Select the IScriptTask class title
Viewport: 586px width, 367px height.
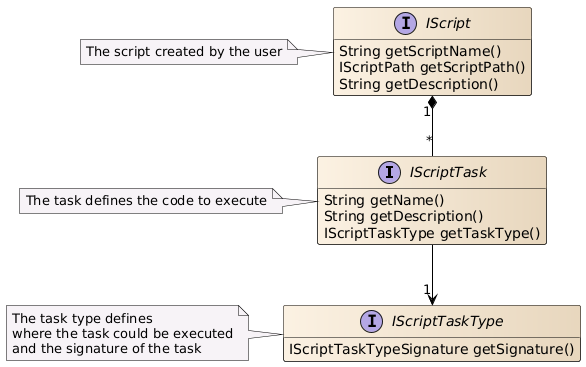448,172
